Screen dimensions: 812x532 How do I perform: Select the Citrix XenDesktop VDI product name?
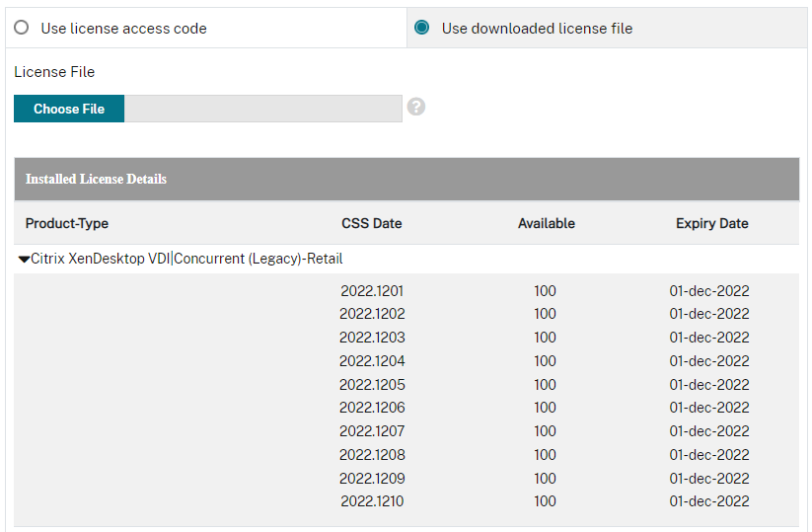click(186, 259)
